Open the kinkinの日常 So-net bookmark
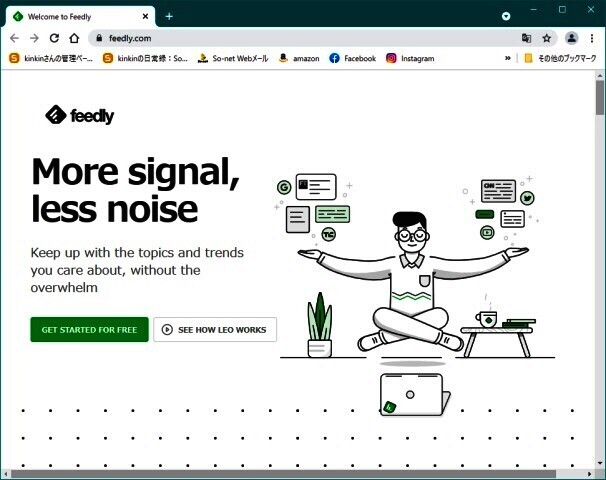The image size is (606, 480). click(x=145, y=58)
